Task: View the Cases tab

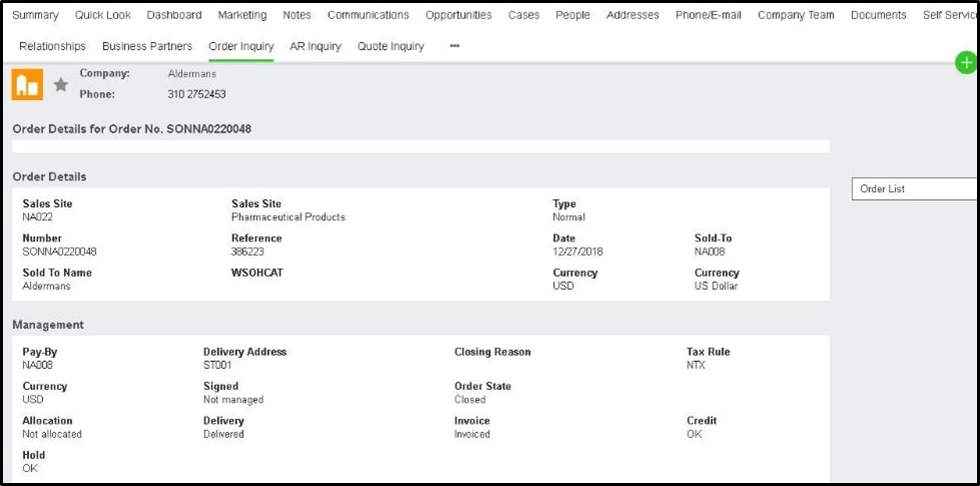Action: [523, 15]
